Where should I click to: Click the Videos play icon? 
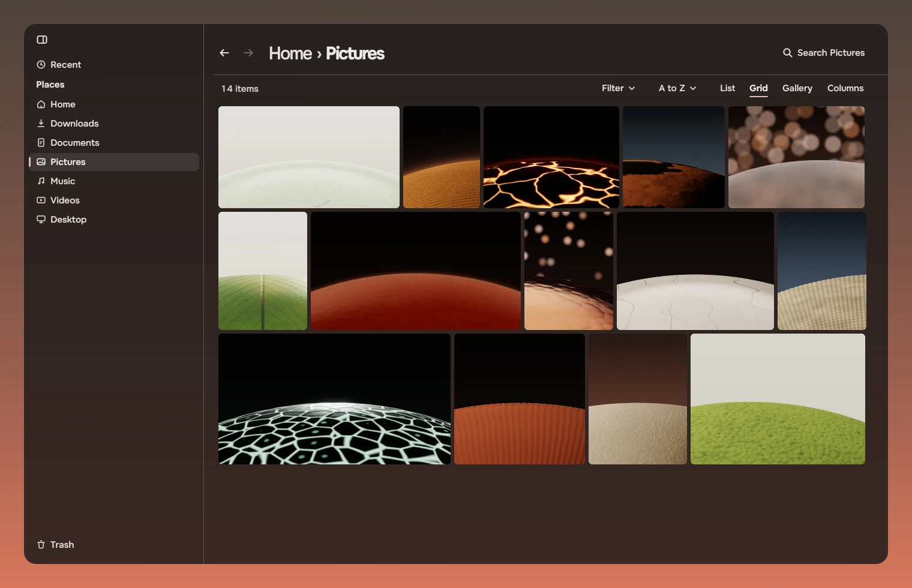(x=41, y=200)
